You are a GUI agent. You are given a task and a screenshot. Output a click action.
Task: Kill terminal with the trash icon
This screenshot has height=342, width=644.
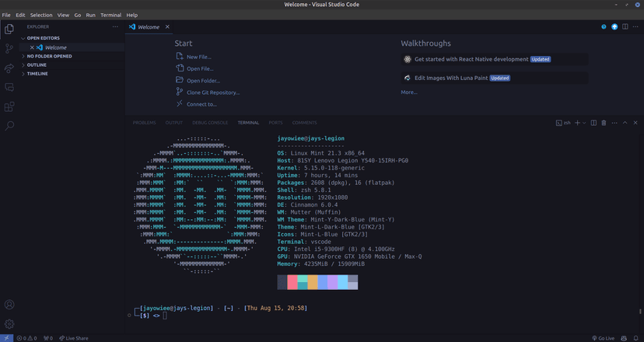pos(604,123)
